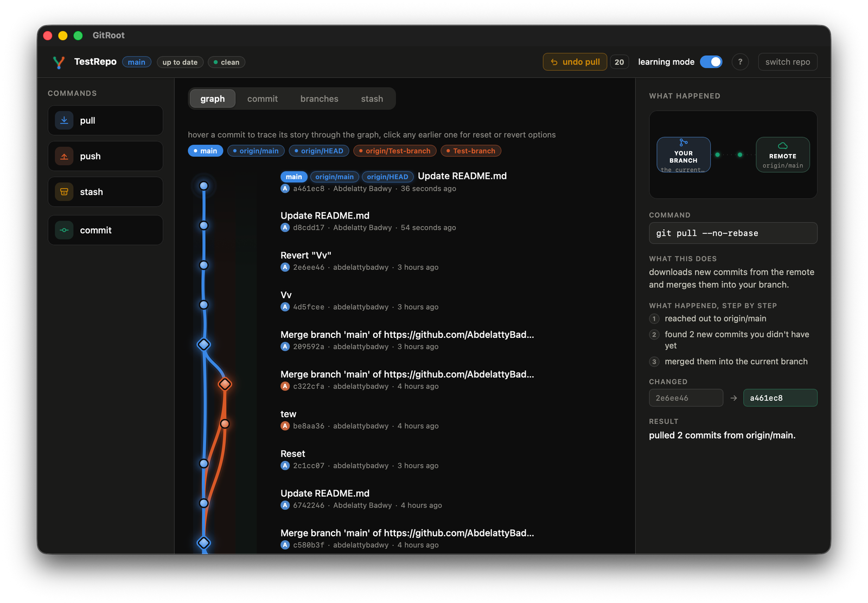Click the up to date status badge

180,62
